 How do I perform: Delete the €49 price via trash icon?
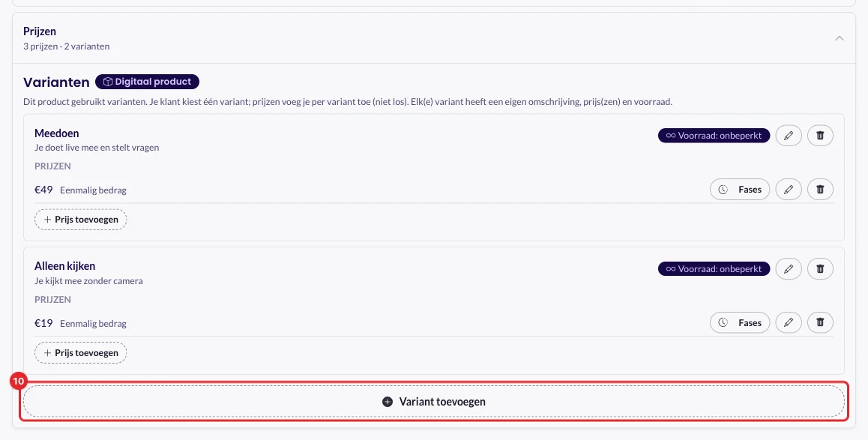(x=820, y=190)
